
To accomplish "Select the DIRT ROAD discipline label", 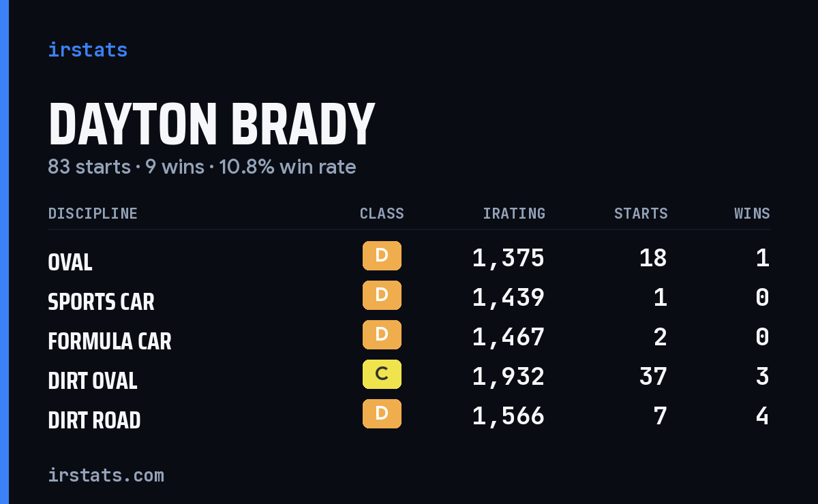I will [x=94, y=420].
